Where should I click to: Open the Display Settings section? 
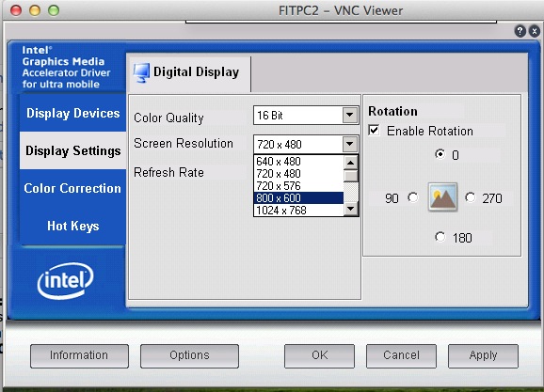tap(72, 150)
